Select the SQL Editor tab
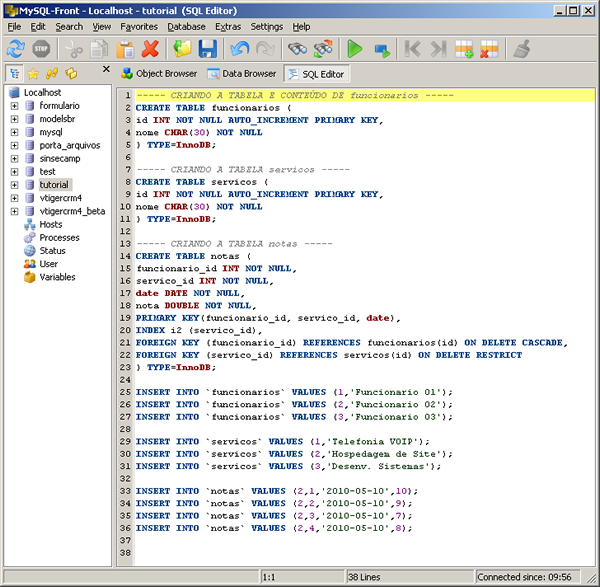 (316, 74)
